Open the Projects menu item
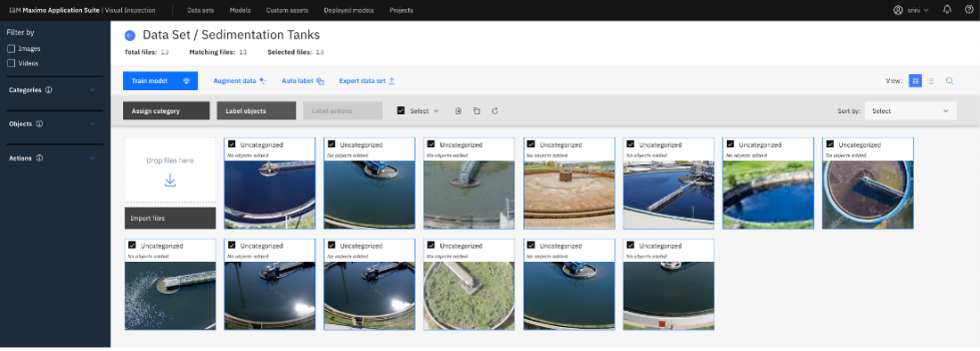The image size is (980, 351). pos(401,10)
